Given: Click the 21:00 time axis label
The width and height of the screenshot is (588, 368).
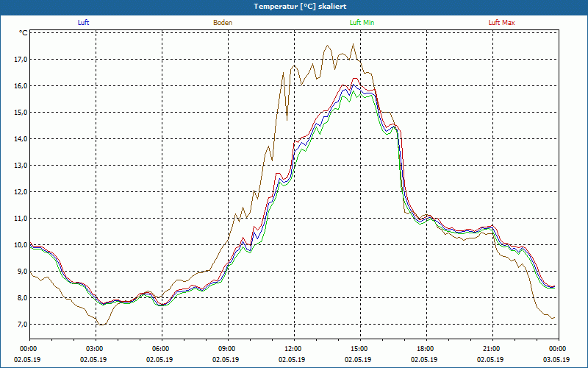Looking at the screenshot, I should [x=492, y=349].
